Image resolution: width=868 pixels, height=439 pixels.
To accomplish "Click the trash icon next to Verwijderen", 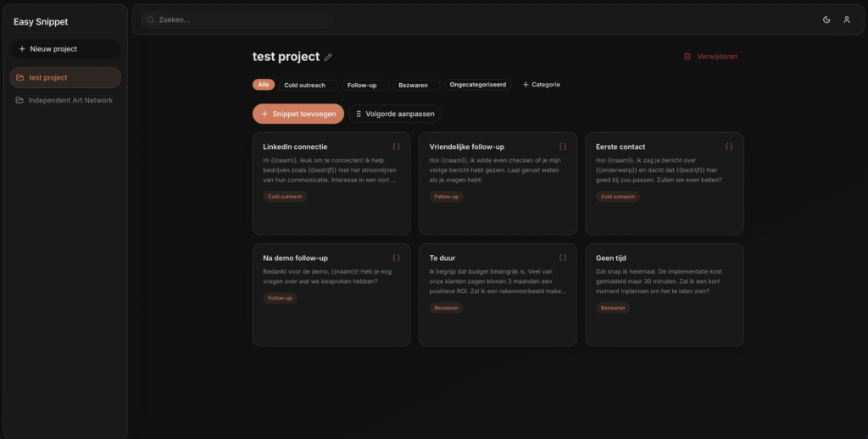I will (687, 57).
